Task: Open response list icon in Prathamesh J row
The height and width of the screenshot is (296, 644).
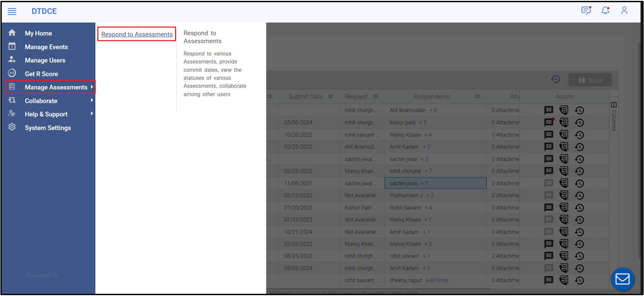Action: click(564, 195)
